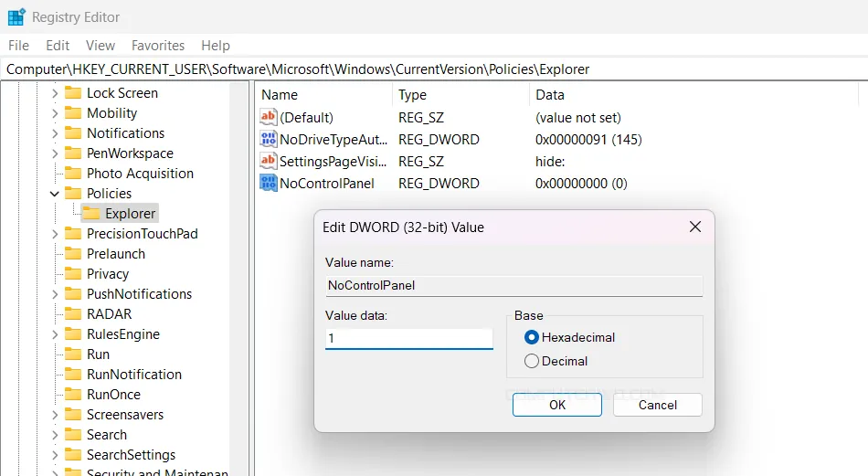Click the Prelaunch folder icon

coord(73,253)
